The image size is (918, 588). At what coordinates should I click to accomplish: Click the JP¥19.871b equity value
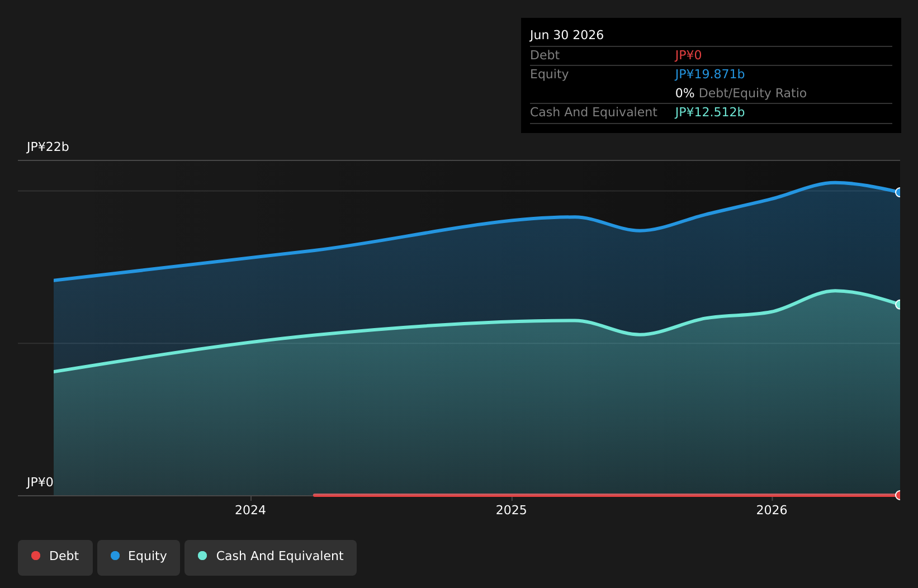coord(710,74)
